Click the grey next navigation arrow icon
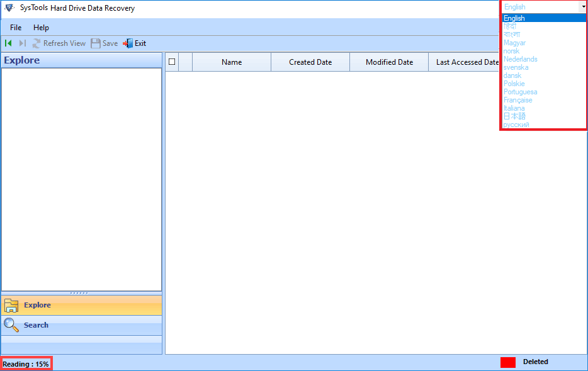Screen dimensions: 588x371 [23, 43]
